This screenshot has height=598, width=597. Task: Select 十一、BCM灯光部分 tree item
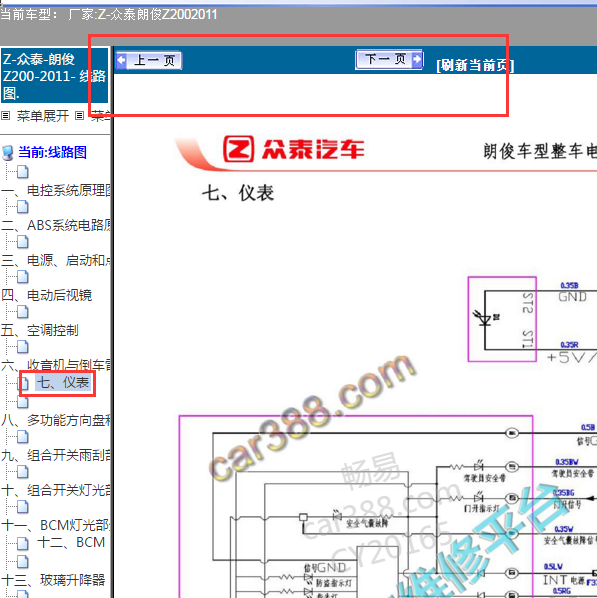[x=56, y=526]
